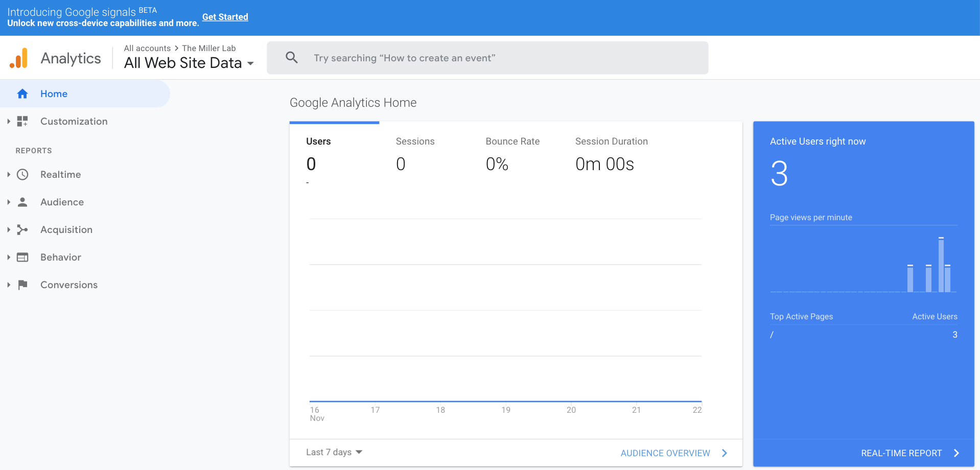Click the 16 Nov axis label
980x470 pixels.
pos(317,414)
